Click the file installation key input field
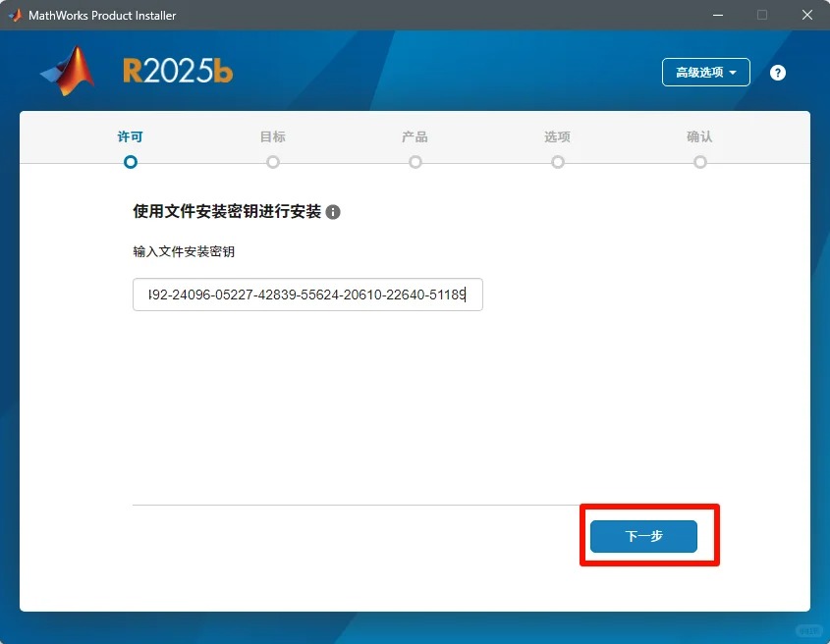830x644 pixels. (306, 295)
